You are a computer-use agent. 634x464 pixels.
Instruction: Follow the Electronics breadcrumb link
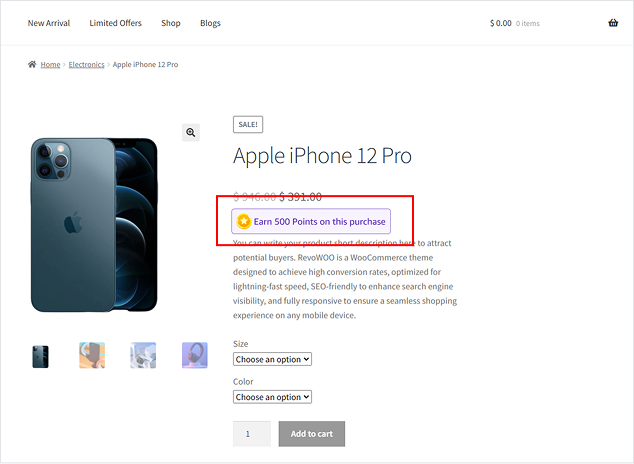tap(86, 64)
